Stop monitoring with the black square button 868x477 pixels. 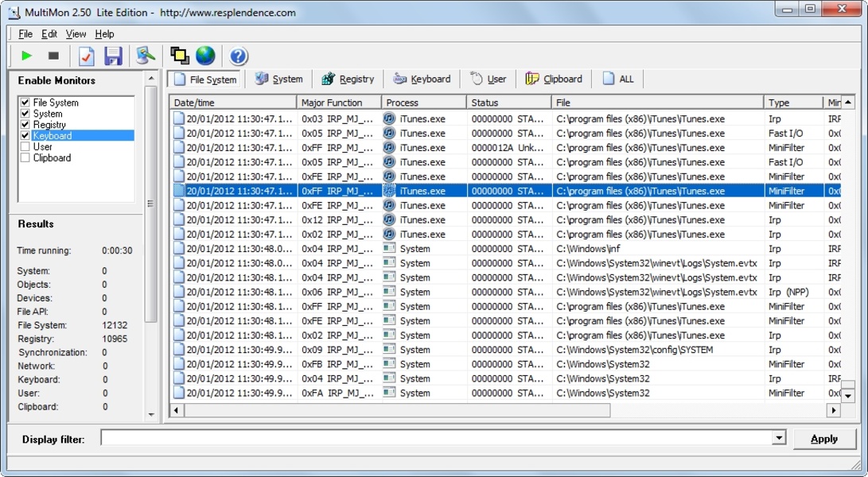[54, 56]
